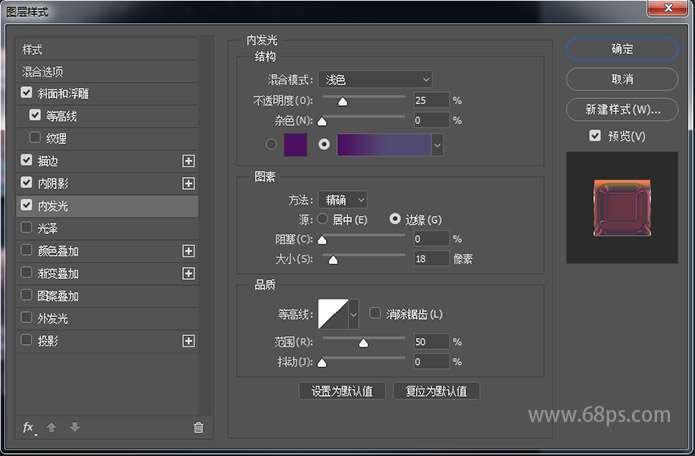Click reset to default (复位为默认值) button
The image size is (695, 456).
[x=436, y=391]
